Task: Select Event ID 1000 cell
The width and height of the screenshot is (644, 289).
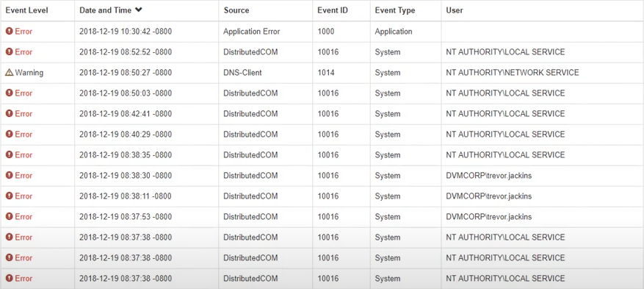Action: 326,32
